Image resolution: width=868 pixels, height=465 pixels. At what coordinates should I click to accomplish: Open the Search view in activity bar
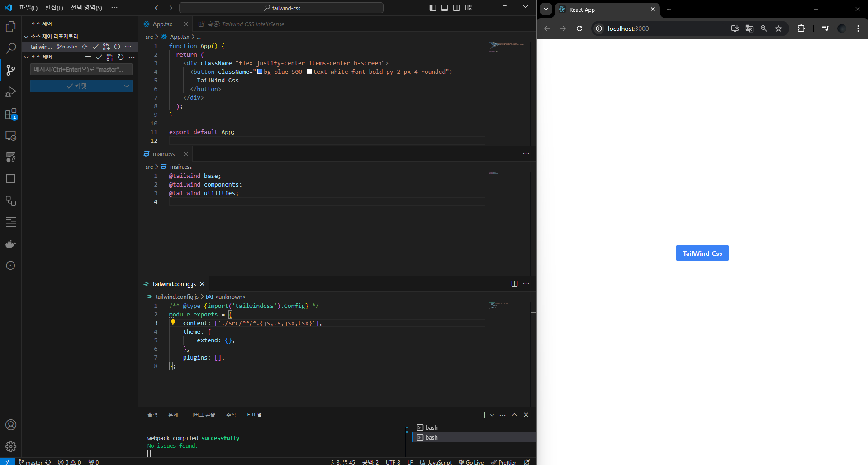point(11,48)
